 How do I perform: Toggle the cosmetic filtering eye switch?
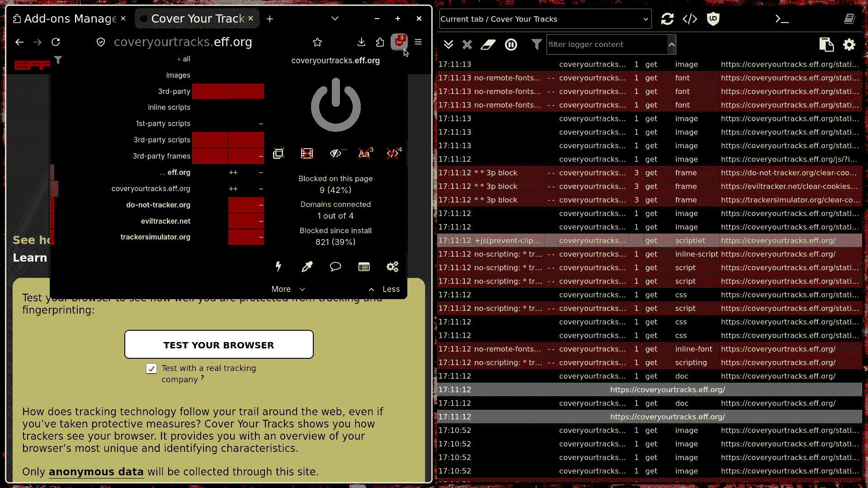click(335, 154)
